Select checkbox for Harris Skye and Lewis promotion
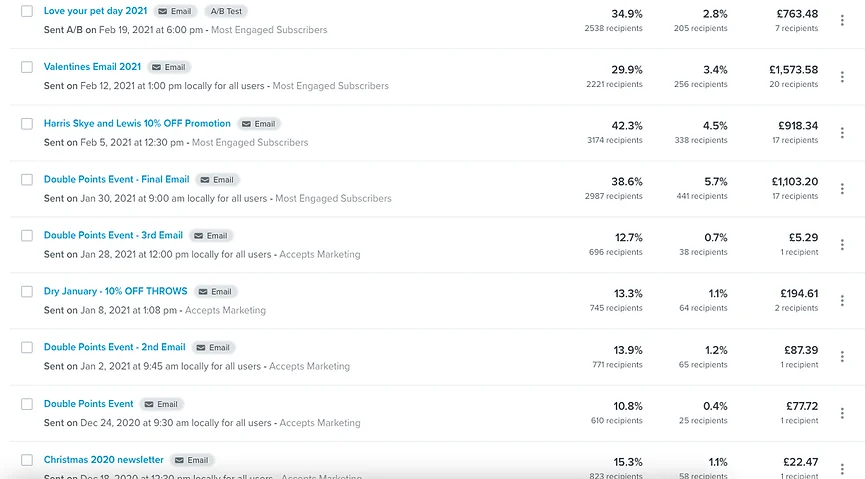Viewport: 865px width, 479px height. pyautogui.click(x=27, y=124)
